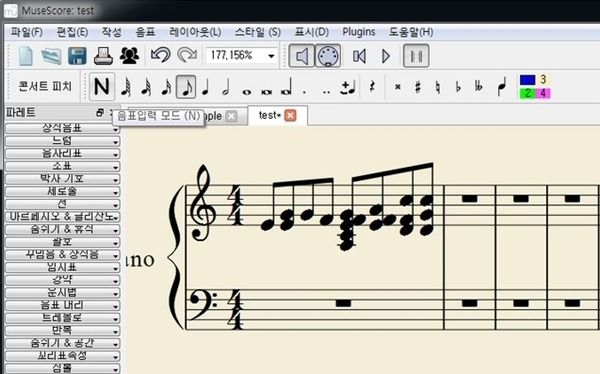Select voice 2 green swatch
Viewport: 600px width, 374px height.
pos(527,93)
